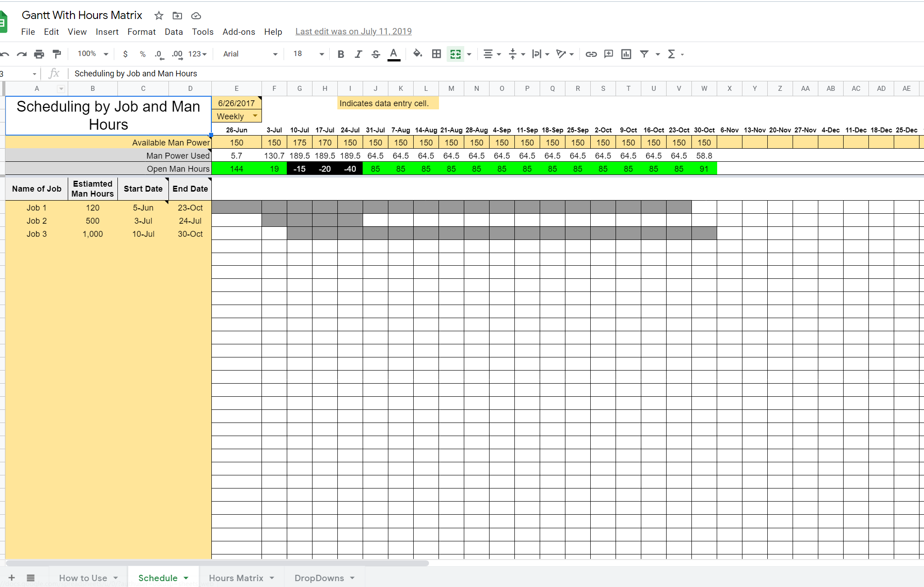Open the zoom level dropdown

tap(91, 53)
